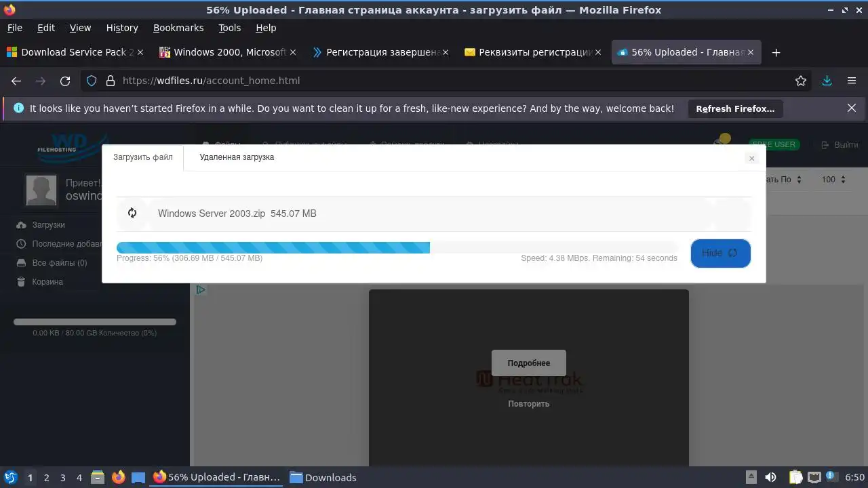Click the storage usage bar
Image resolution: width=868 pixels, height=488 pixels.
(95, 322)
